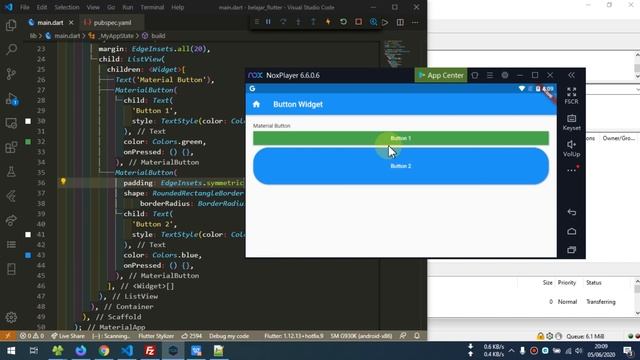640x360 pixels.
Task: Open Manage gear in activity bar
Action: click(11, 317)
